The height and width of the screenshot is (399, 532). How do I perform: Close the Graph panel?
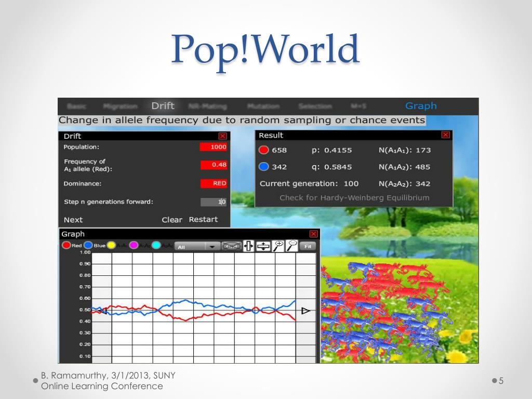point(313,234)
